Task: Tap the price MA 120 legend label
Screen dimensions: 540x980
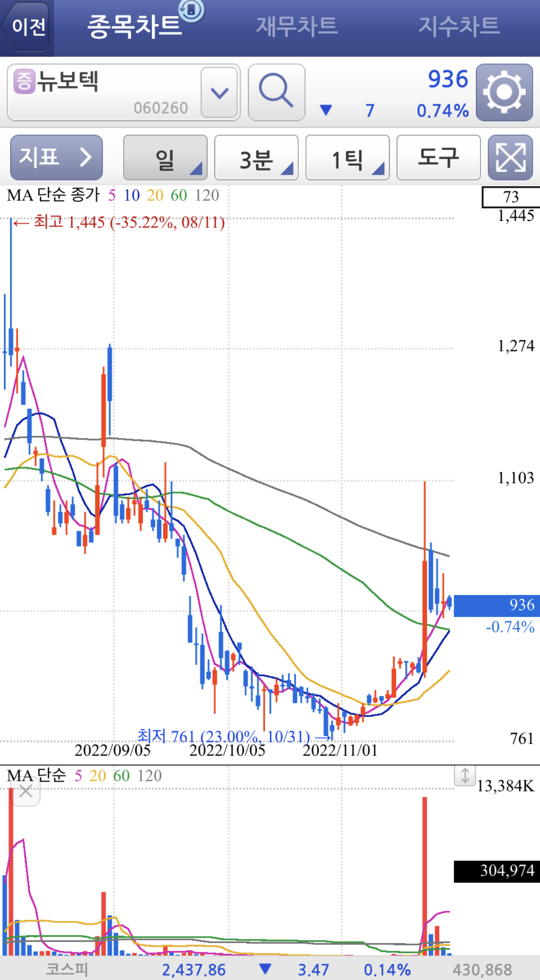Action: [x=207, y=196]
